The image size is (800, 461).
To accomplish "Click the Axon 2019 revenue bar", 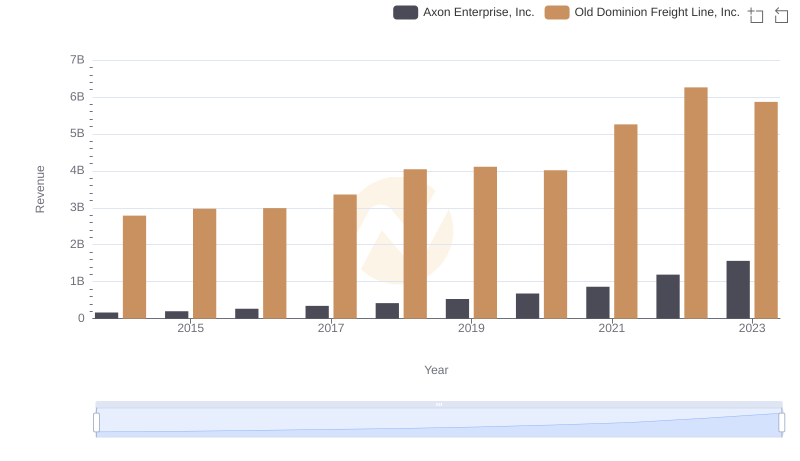I will coord(457,309).
